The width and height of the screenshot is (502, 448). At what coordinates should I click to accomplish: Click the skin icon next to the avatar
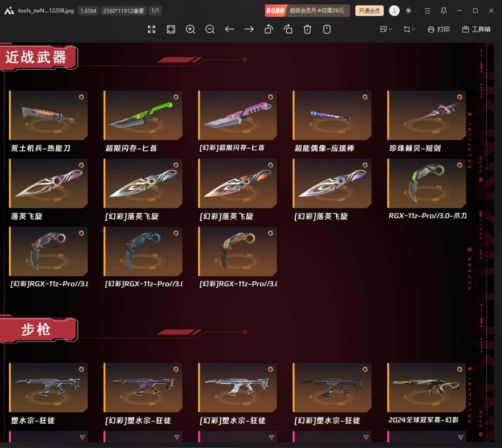(x=408, y=11)
